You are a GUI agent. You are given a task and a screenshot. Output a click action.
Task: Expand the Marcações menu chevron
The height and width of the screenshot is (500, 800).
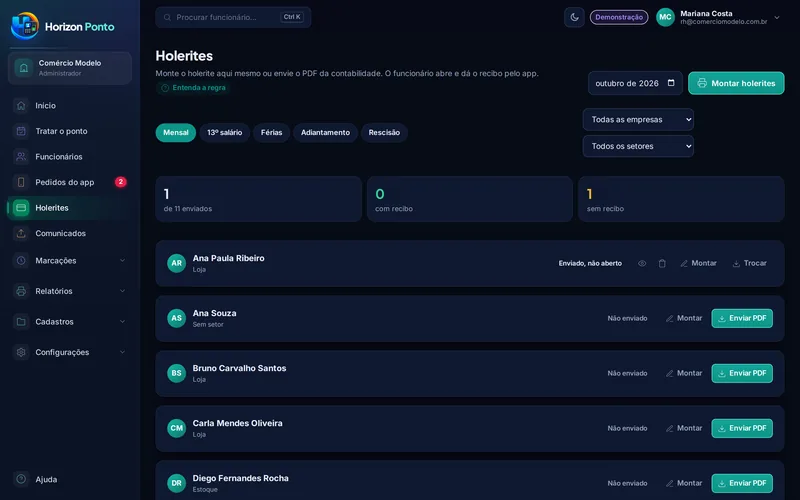coord(122,260)
